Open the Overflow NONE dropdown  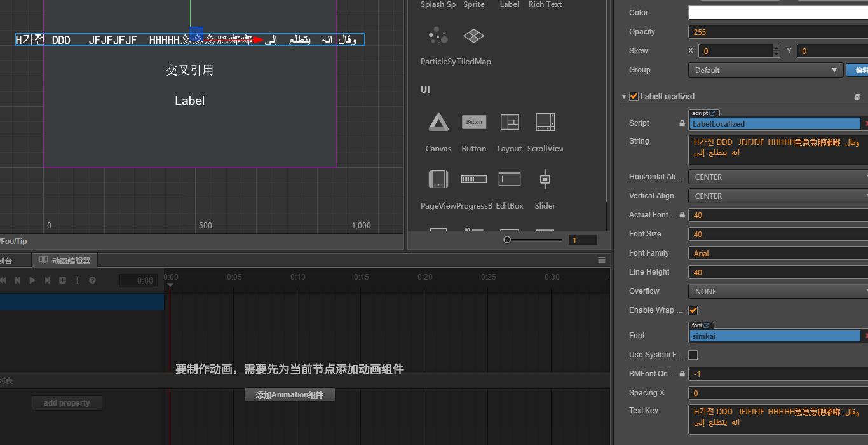[778, 291]
